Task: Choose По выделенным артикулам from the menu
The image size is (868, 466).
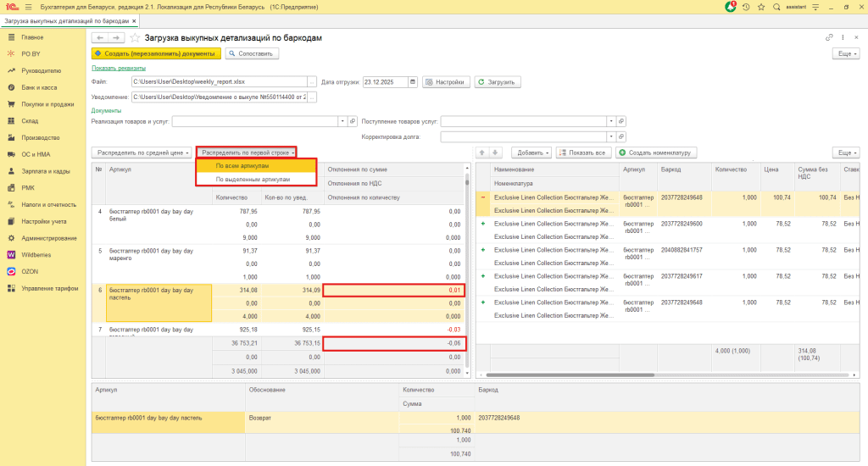Action: (x=253, y=179)
